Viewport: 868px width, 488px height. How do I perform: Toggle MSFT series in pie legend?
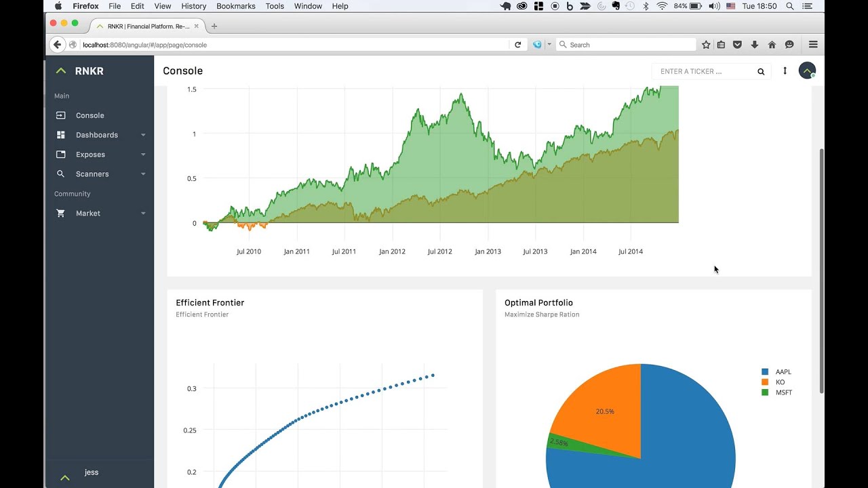point(776,392)
